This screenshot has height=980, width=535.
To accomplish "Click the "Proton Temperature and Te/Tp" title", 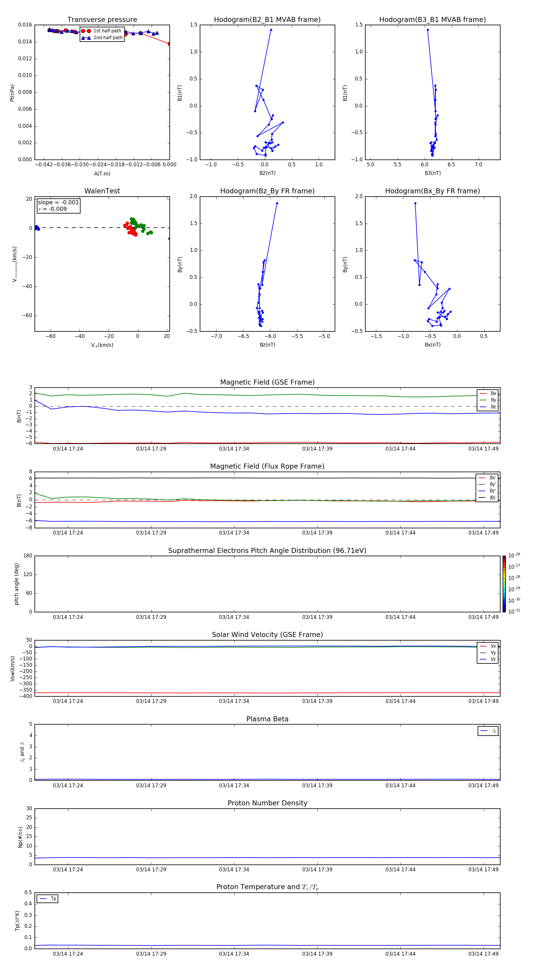I will coord(267,887).
